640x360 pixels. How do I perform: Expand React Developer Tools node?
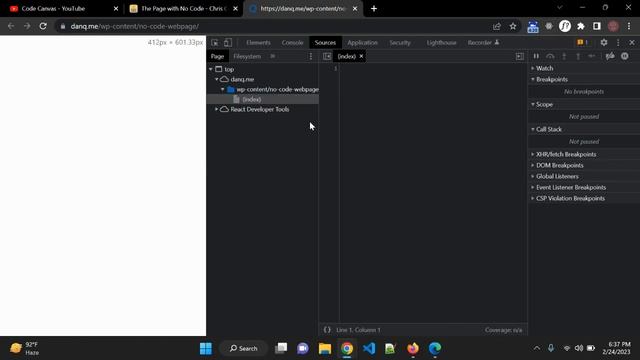point(217,109)
